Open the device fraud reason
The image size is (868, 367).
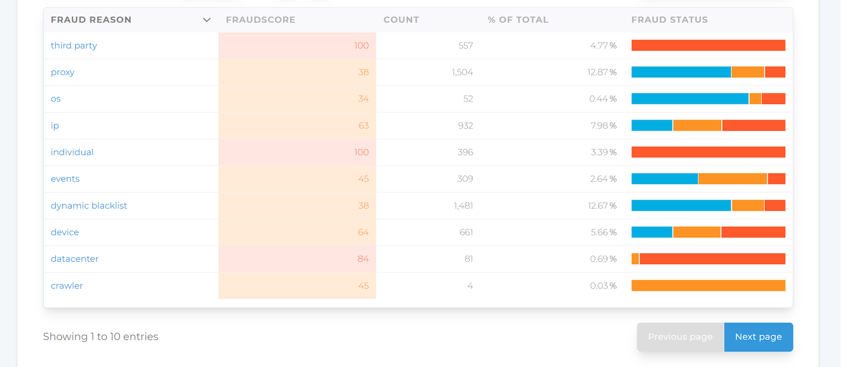65,232
